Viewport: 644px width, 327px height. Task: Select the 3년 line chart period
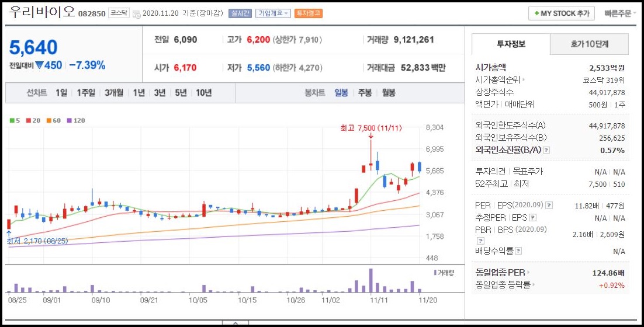[160, 93]
